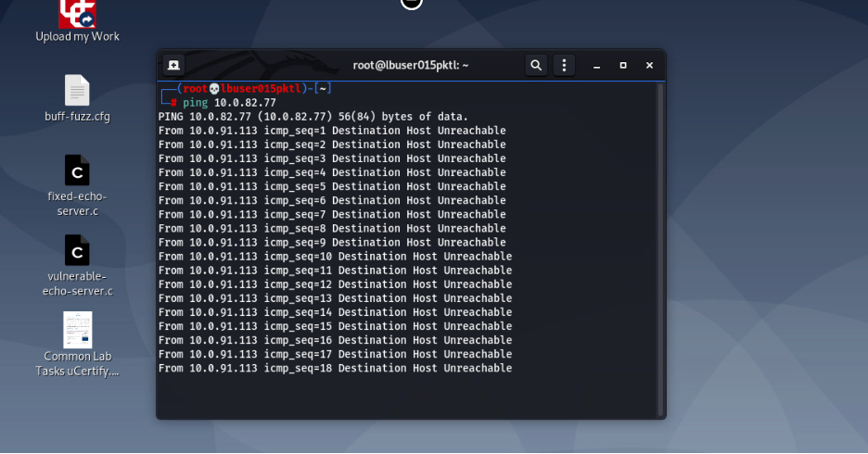868x454 pixels.
Task: Click the icmp_seq=5 output line
Action: point(332,186)
